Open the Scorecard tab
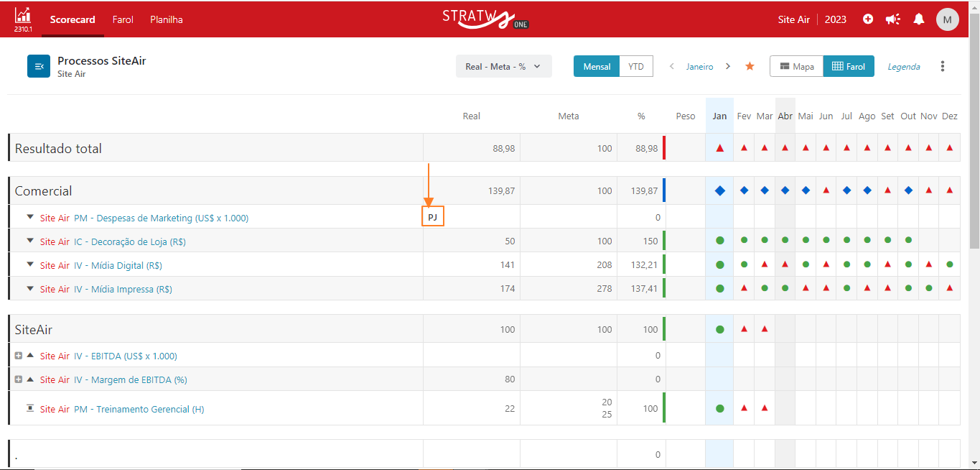The height and width of the screenshot is (470, 980). pos(73,19)
